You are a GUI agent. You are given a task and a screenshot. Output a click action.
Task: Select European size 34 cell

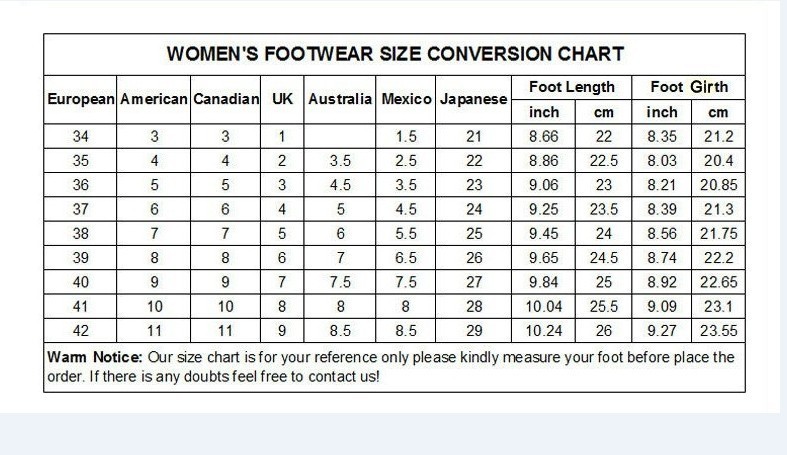click(80, 136)
